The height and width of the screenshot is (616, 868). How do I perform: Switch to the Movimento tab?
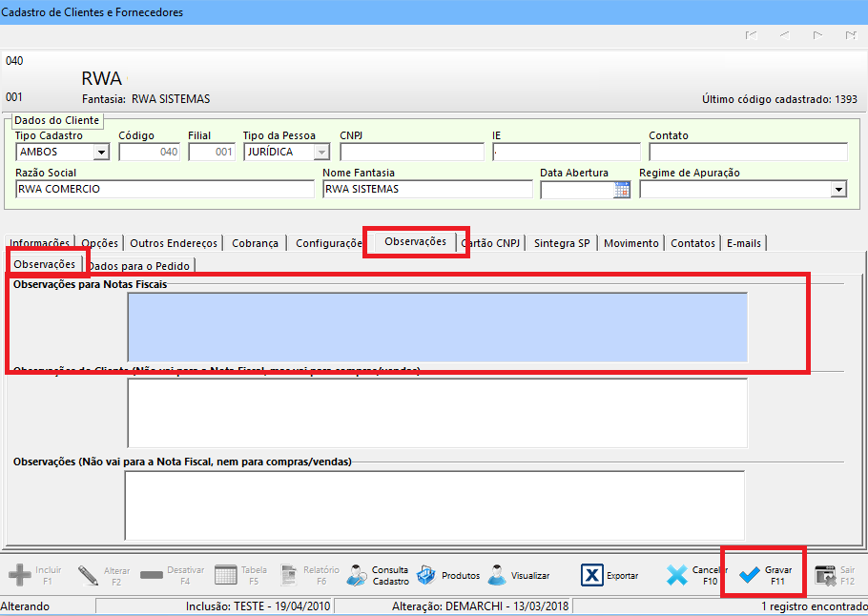click(631, 243)
